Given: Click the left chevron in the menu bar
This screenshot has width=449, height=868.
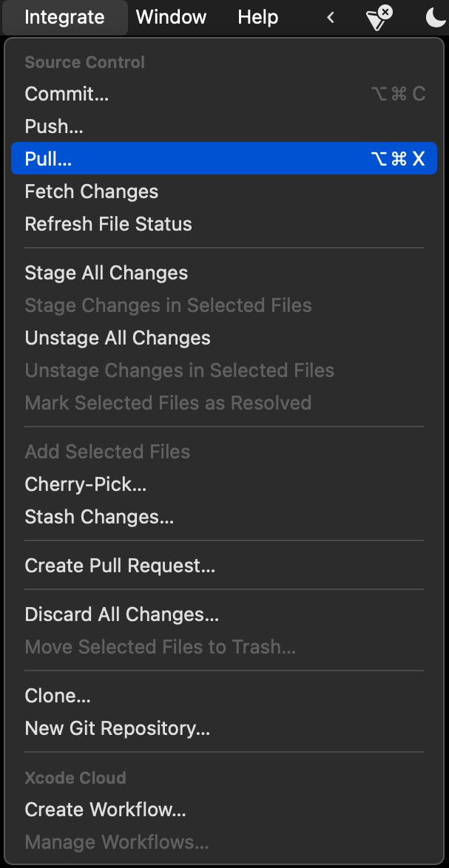Looking at the screenshot, I should [330, 17].
